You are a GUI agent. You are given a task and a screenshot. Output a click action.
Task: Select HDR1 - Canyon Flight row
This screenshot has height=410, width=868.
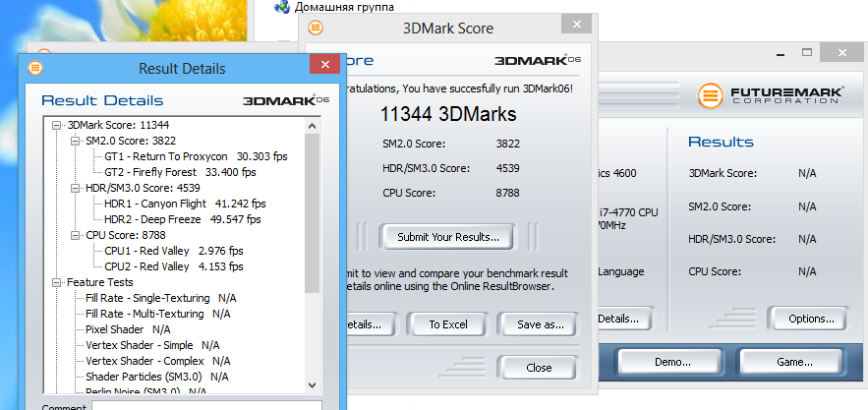coord(185,204)
